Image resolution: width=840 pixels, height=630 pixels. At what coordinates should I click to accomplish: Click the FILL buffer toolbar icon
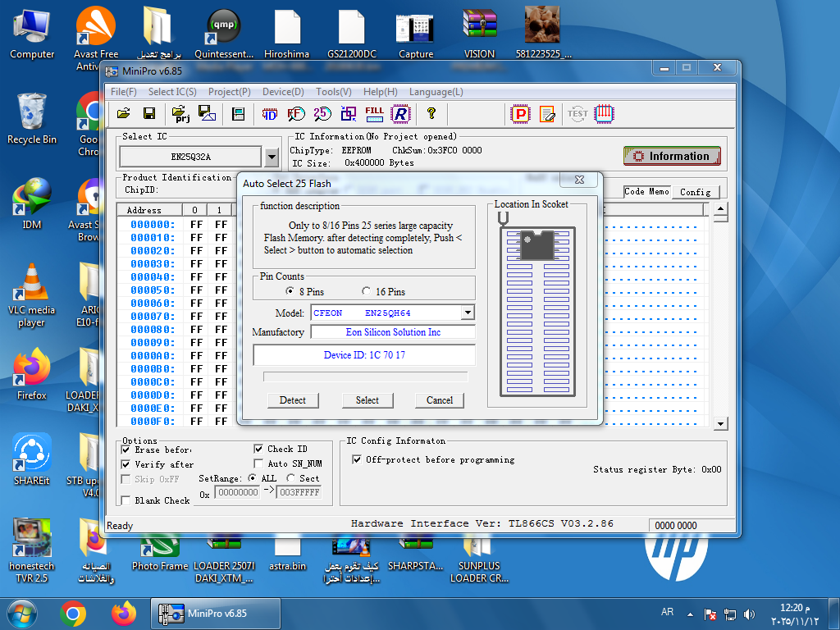pyautogui.click(x=374, y=114)
